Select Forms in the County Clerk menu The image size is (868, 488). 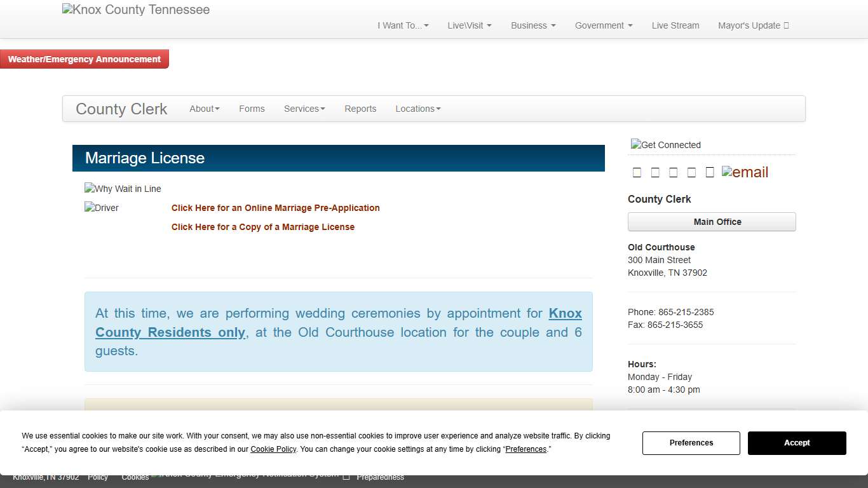[252, 109]
